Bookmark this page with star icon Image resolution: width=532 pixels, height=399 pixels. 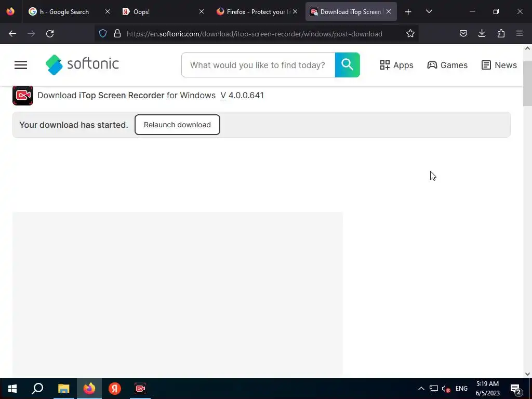pyautogui.click(x=410, y=34)
